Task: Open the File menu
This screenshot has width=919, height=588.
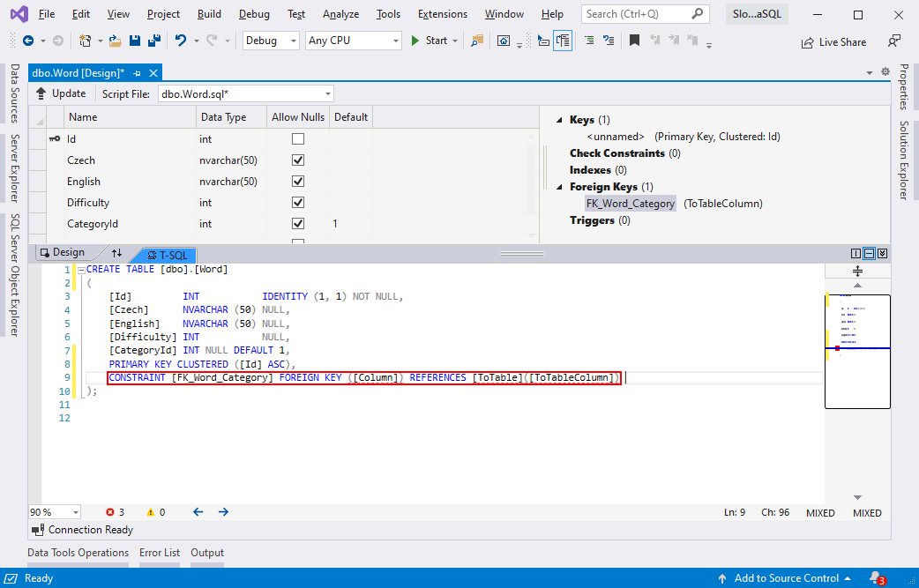Action: [x=46, y=14]
